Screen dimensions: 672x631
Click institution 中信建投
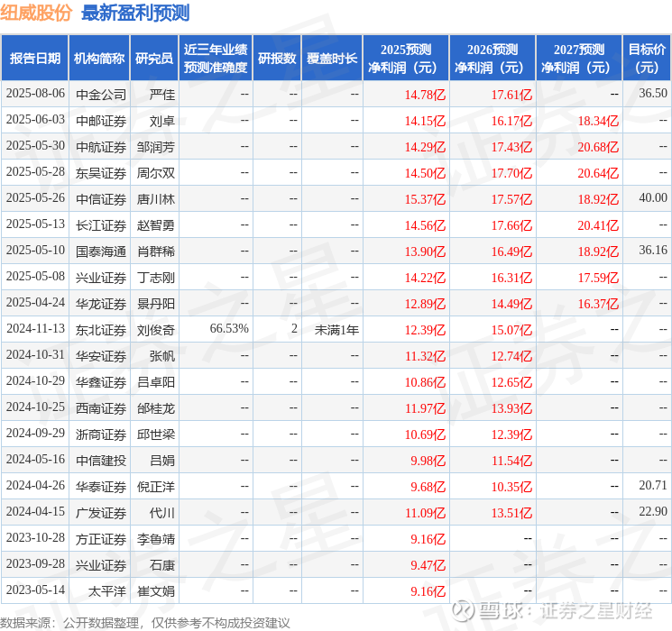click(x=101, y=461)
